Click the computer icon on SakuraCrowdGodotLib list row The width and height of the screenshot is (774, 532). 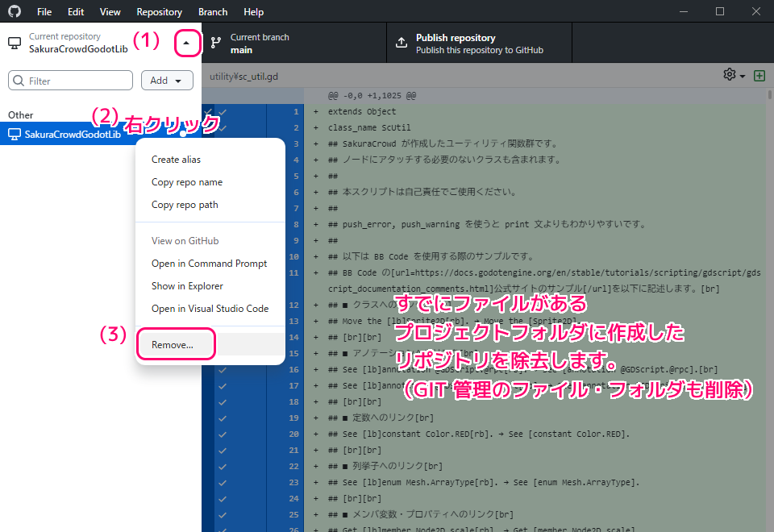pos(15,135)
